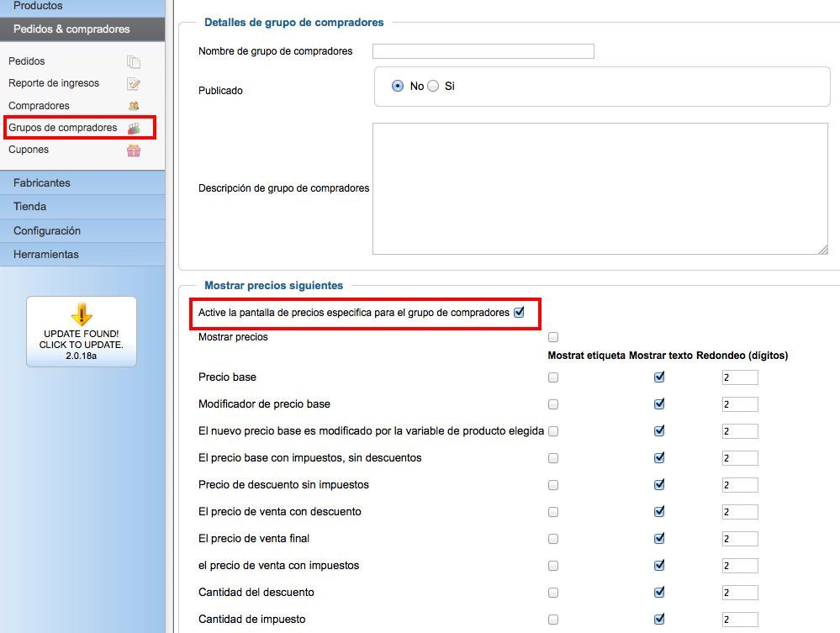Expand the Configuración menu section

point(82,231)
